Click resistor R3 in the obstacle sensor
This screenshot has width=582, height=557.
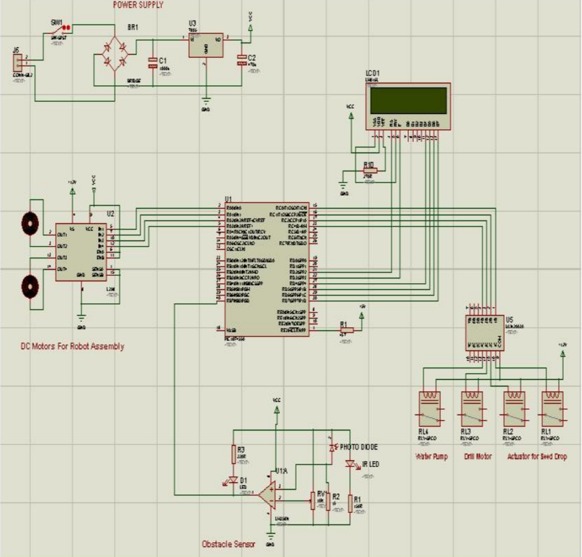[233, 455]
